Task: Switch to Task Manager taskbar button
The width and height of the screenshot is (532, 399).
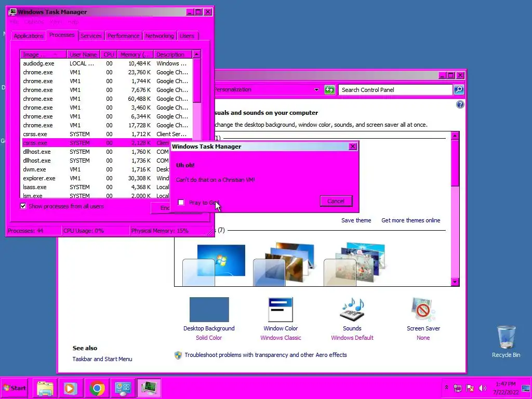Action: tap(149, 388)
